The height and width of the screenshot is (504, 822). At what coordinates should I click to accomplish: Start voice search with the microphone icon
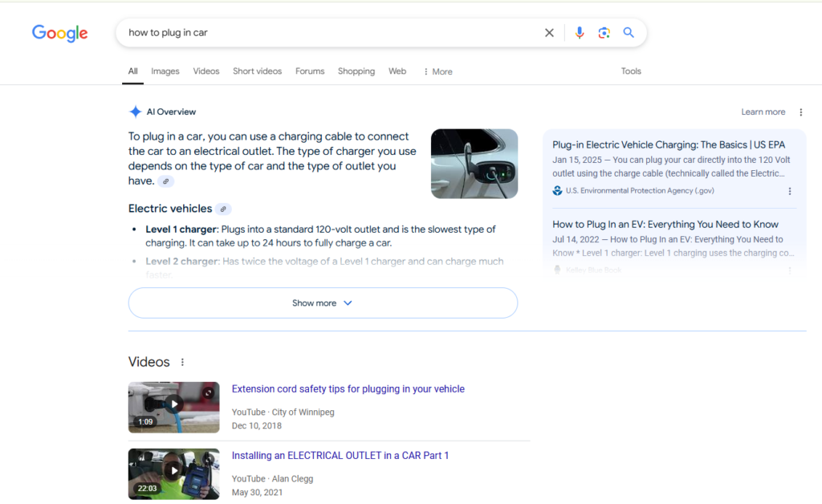pyautogui.click(x=580, y=32)
